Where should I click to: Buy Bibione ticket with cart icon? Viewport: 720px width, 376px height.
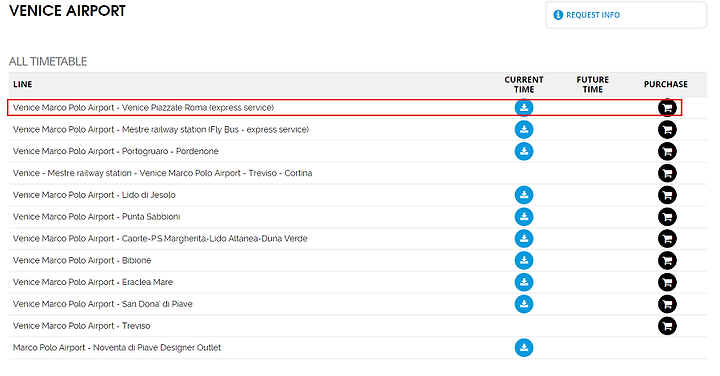(667, 260)
